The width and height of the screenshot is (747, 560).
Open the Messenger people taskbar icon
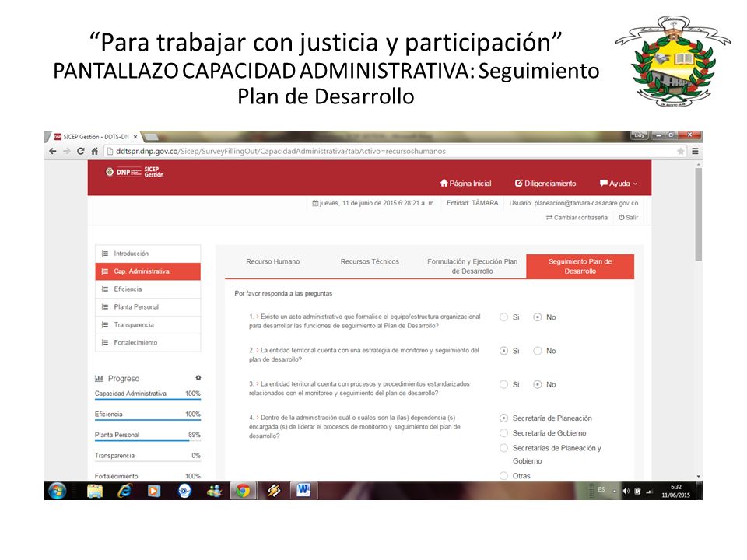coord(214,491)
